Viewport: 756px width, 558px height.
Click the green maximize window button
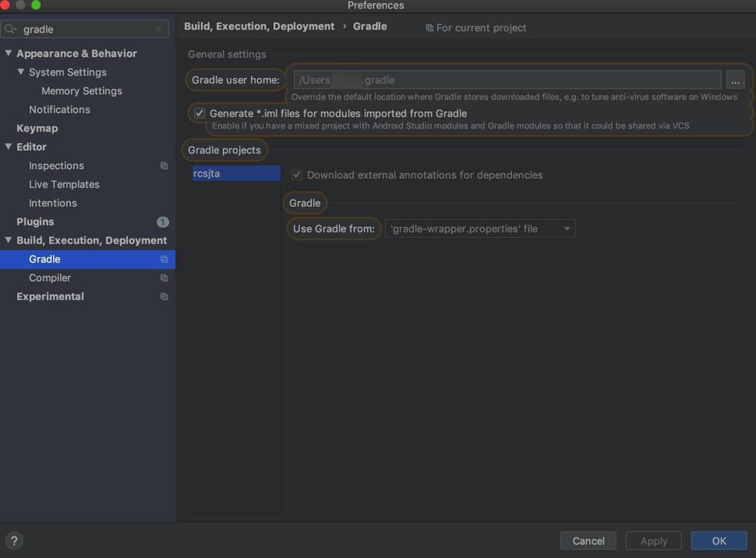click(36, 5)
